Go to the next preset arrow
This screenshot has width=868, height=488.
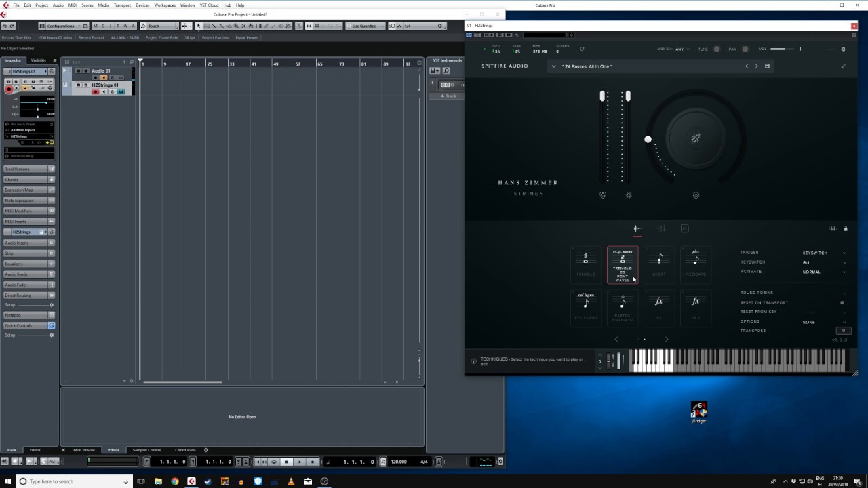point(757,66)
